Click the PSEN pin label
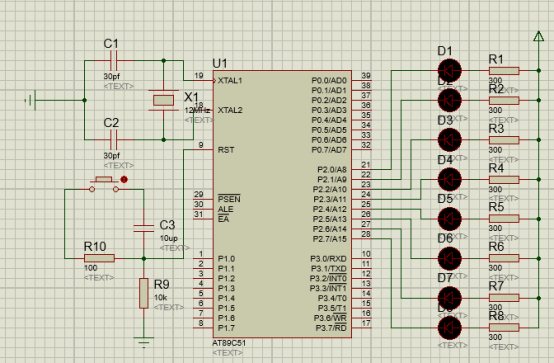This screenshot has height=363, width=554. coord(229,199)
